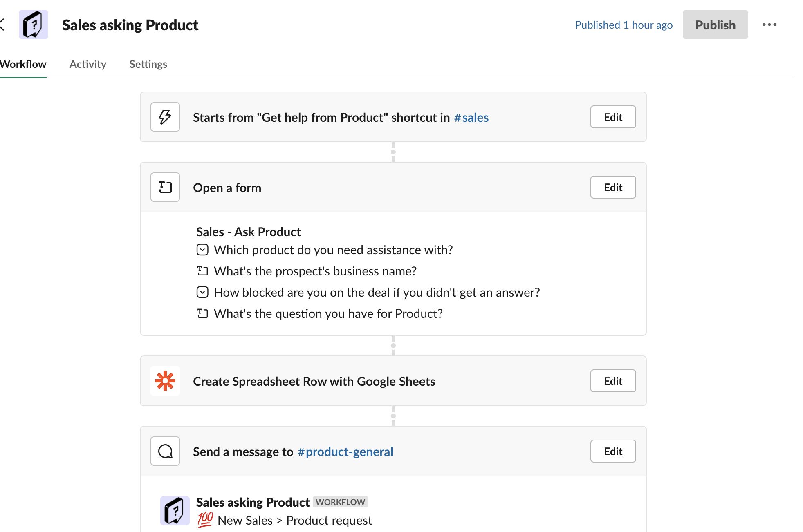Click text field icon beside question for Product
803x532 pixels.
tap(202, 313)
